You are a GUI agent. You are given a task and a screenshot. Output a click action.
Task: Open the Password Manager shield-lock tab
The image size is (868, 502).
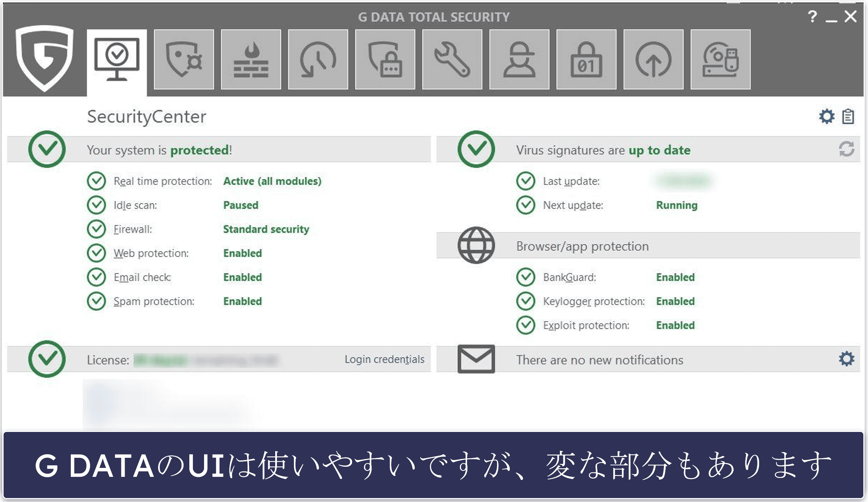(385, 59)
